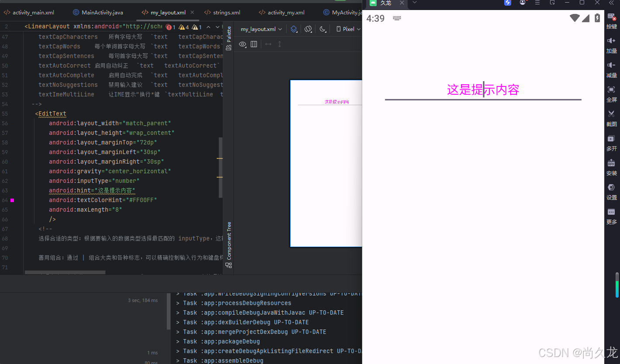Click the textColorHint value "#FF00FF"
This screenshot has height=364, width=620.
pyautogui.click(x=141, y=200)
